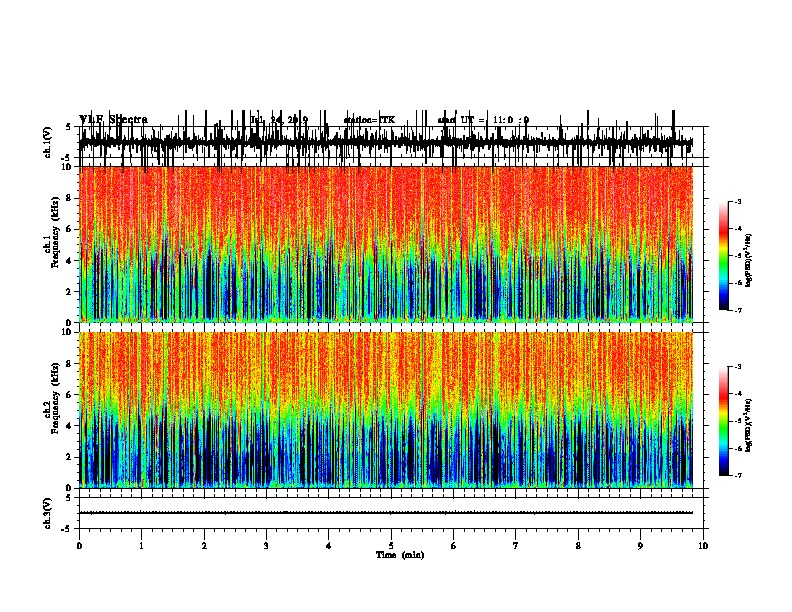Click time axis tick label "3"
Image resolution: width=792 pixels, height=612 pixels.
point(266,546)
